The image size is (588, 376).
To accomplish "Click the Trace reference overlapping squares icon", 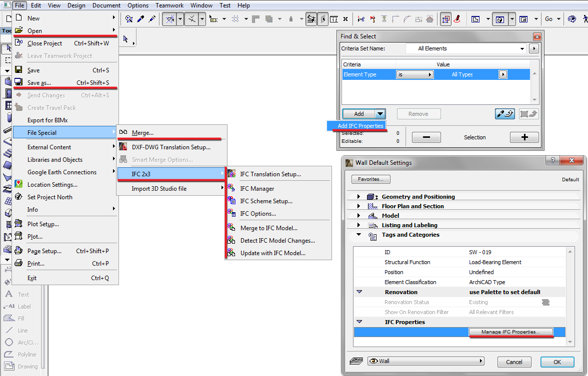I will 269,19.
